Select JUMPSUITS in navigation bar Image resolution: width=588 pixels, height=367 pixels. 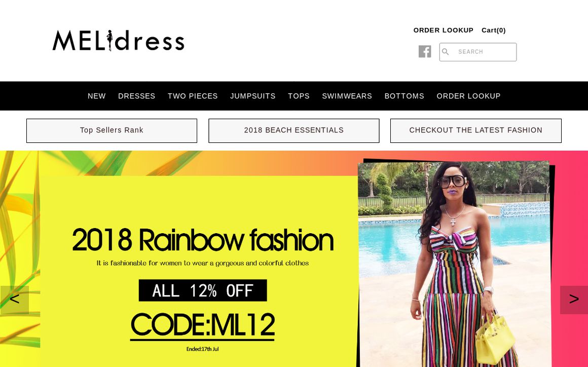coord(253,96)
